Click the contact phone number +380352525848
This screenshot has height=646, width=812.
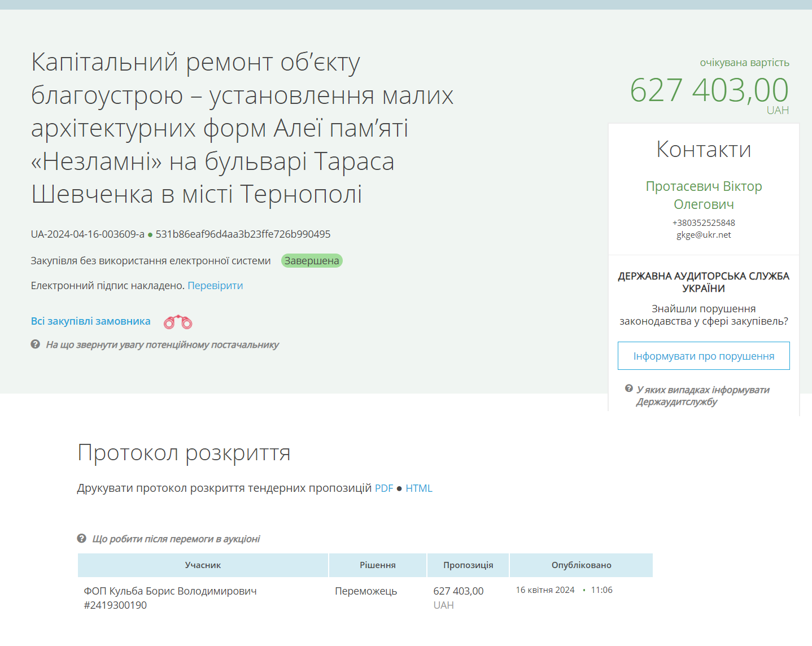point(704,223)
